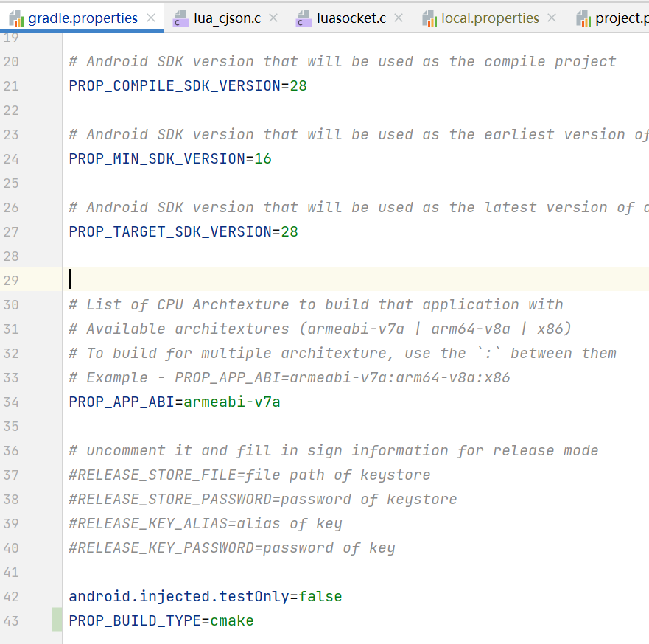
Task: Open the local.properties tab label
Action: point(490,18)
